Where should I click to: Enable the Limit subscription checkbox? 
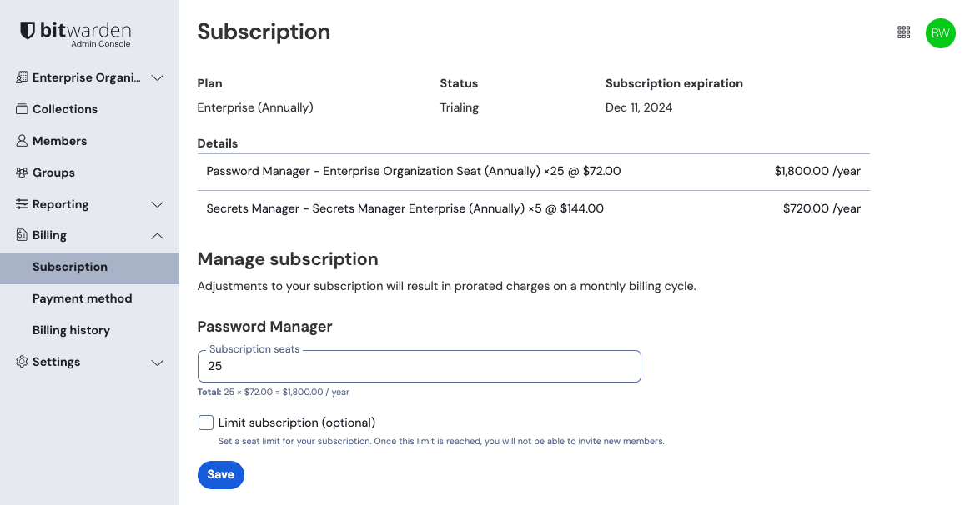(205, 422)
